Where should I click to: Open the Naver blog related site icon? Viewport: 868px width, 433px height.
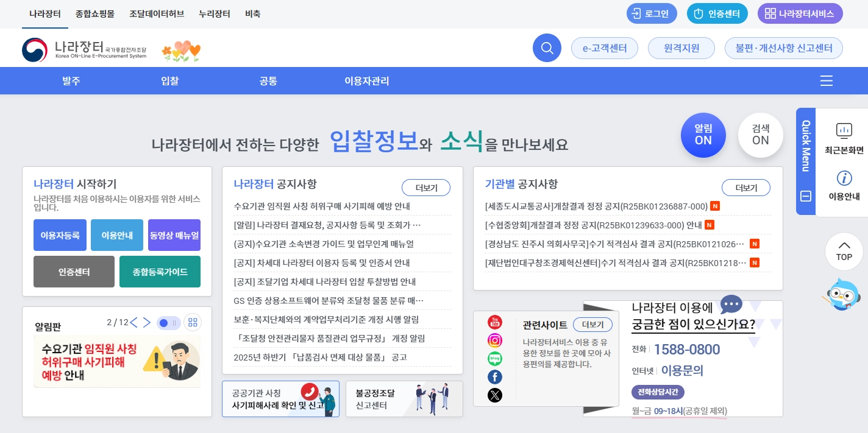[495, 359]
